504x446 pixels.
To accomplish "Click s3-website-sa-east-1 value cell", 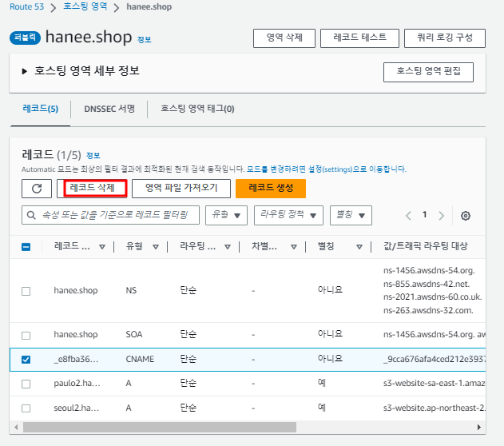I will (x=434, y=384).
